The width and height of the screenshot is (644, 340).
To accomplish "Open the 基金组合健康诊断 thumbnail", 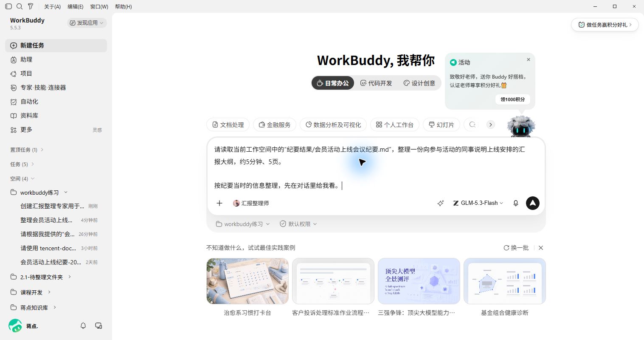I will pos(505,281).
